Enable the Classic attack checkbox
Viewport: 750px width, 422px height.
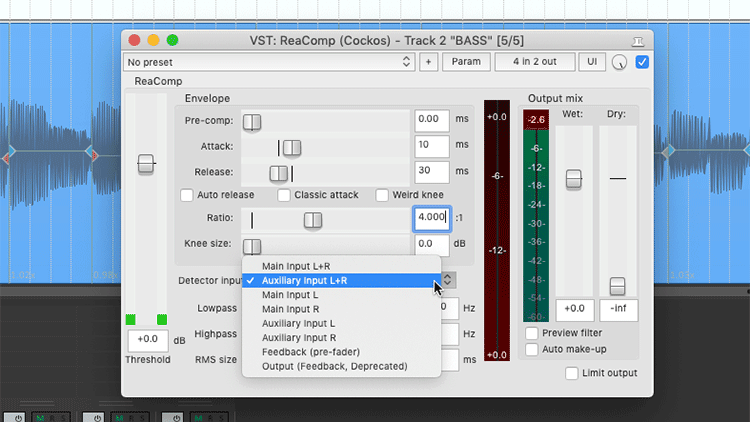[284, 195]
